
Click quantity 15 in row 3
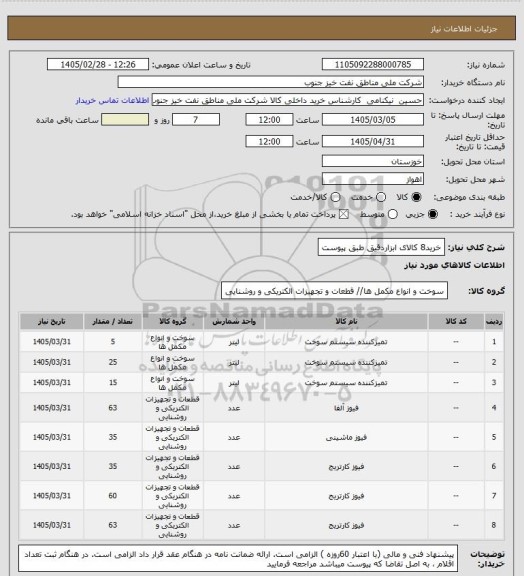pos(113,383)
